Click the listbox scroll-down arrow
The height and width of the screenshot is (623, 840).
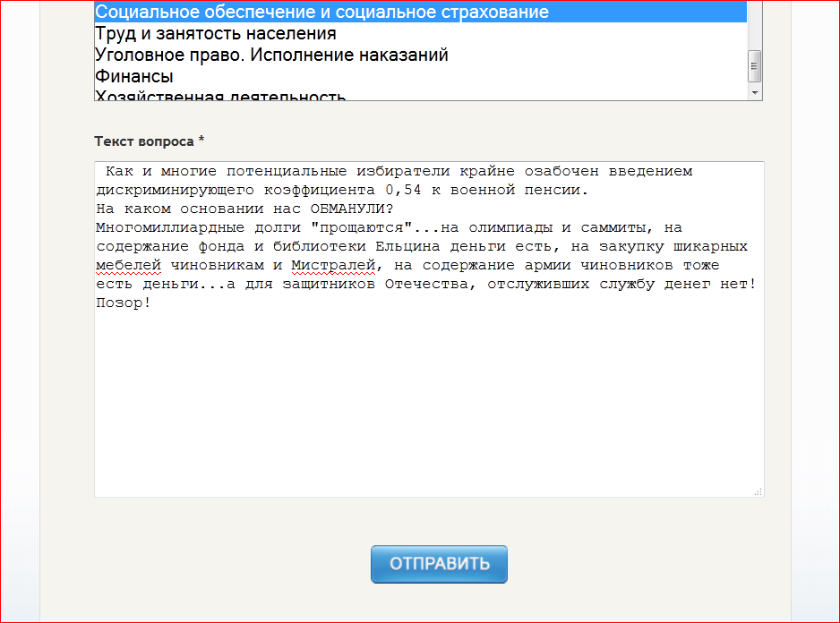(x=755, y=92)
